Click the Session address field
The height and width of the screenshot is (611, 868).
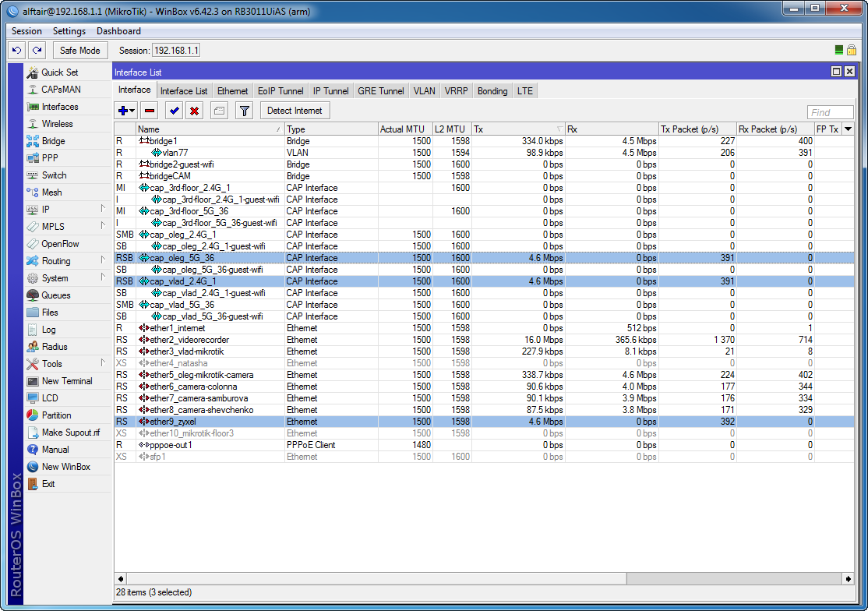(x=176, y=51)
